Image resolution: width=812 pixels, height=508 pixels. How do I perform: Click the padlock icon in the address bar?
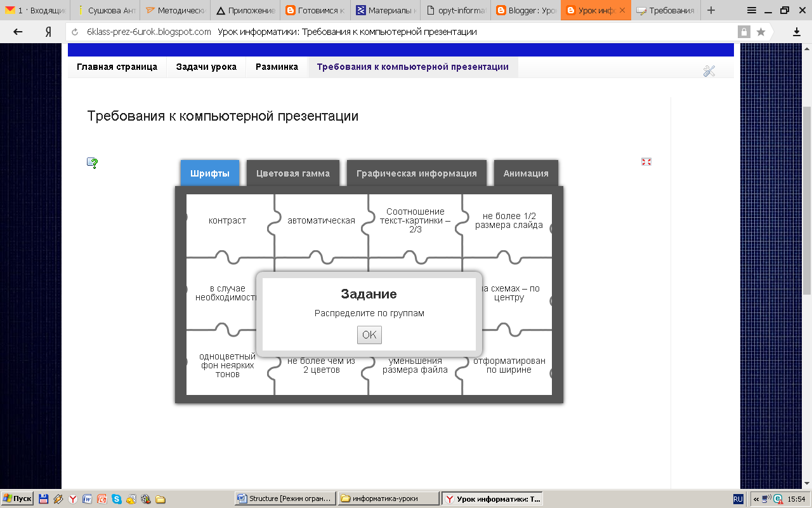(743, 32)
